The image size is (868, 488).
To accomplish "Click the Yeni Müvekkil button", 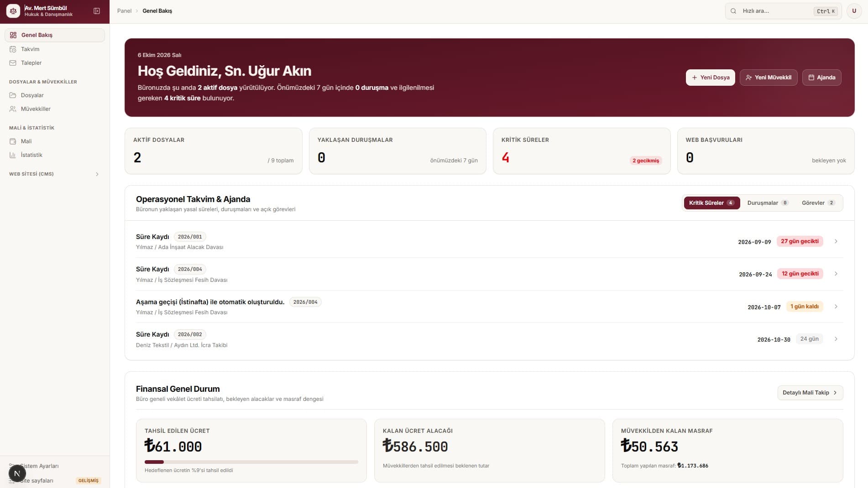I will (x=768, y=78).
